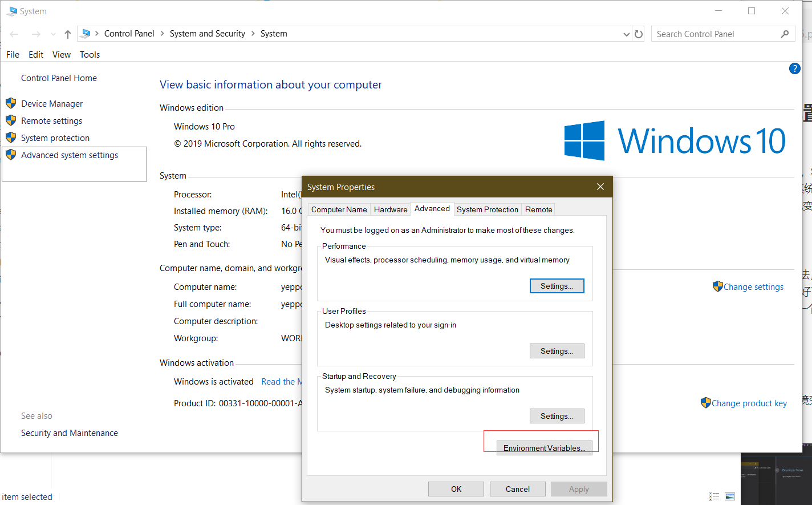Click OK in System Properties

click(456, 489)
